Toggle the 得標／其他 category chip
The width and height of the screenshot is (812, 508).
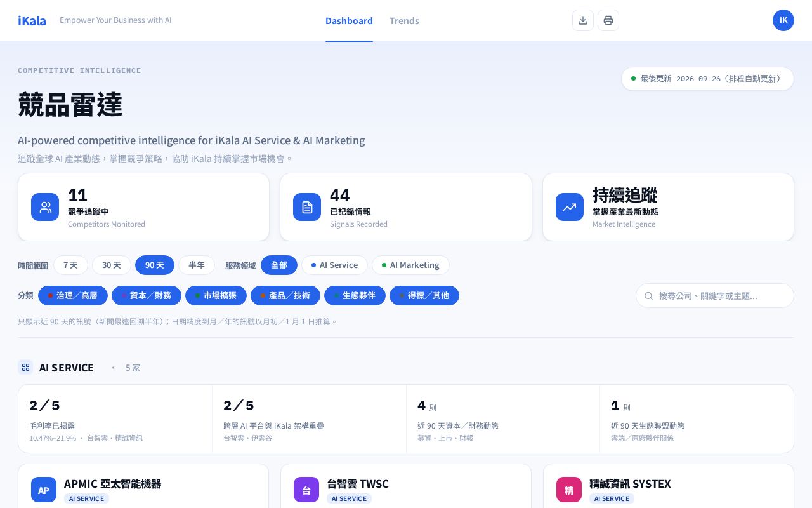point(424,295)
